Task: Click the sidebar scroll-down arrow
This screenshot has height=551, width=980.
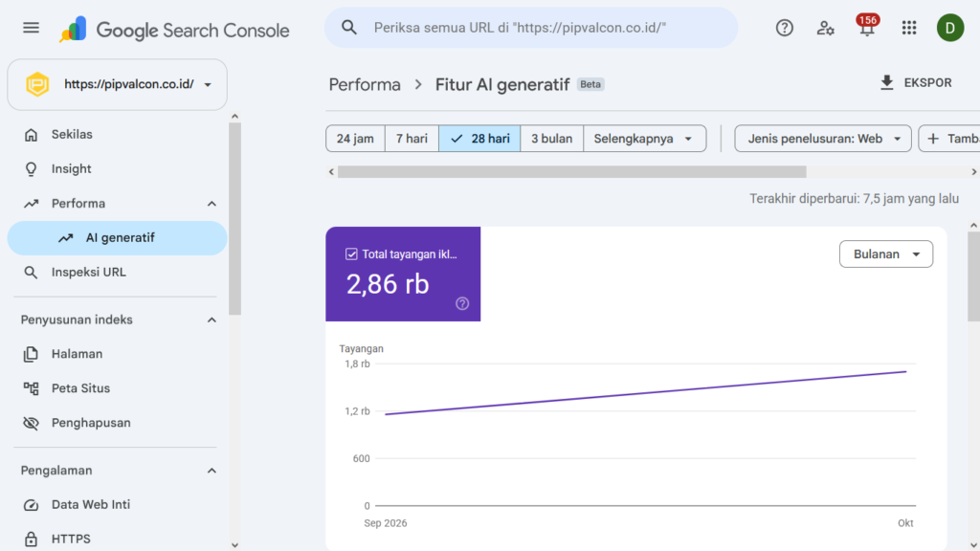Action: point(235,545)
